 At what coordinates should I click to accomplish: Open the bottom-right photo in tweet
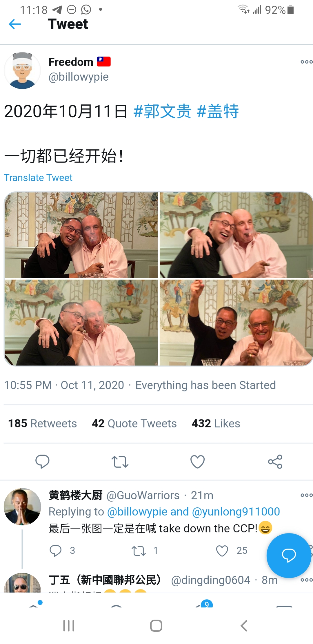click(236, 322)
